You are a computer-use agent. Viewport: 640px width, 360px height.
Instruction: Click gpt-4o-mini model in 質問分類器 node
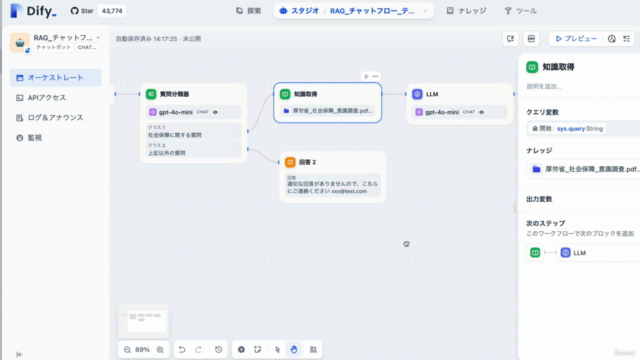click(x=193, y=112)
